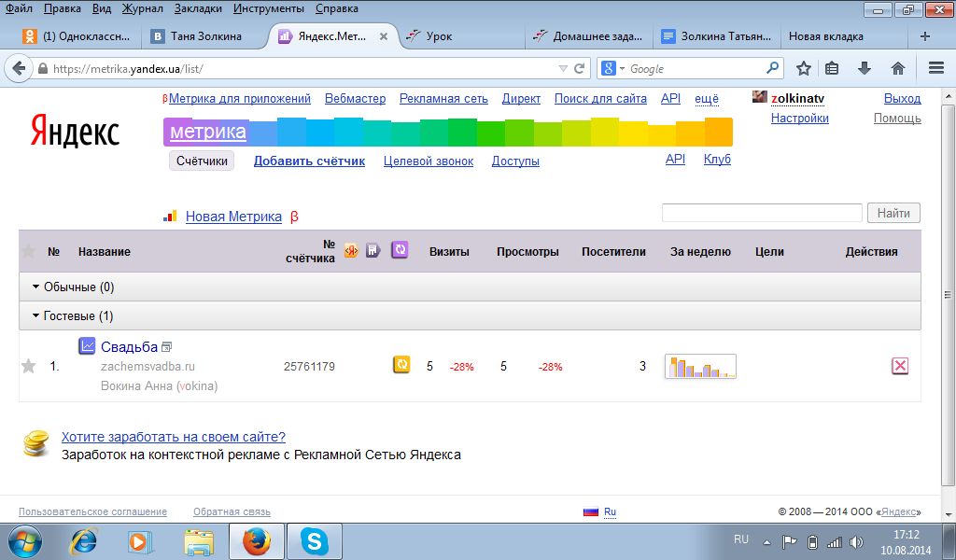Open File Explorer from taskbar
The width and height of the screenshot is (956, 560).
tap(199, 541)
